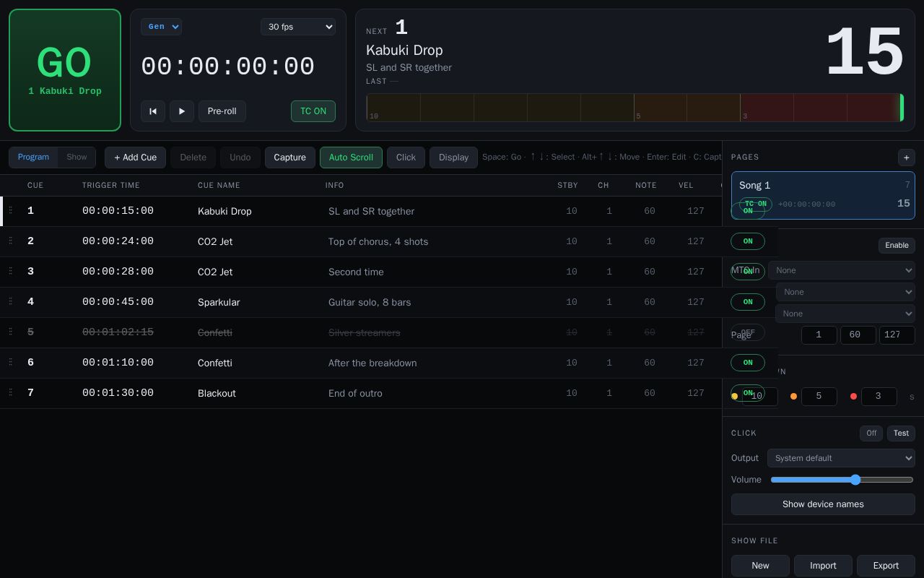Disable cue 2 using its ON toggle
The height and width of the screenshot is (578, 924).
tap(748, 241)
